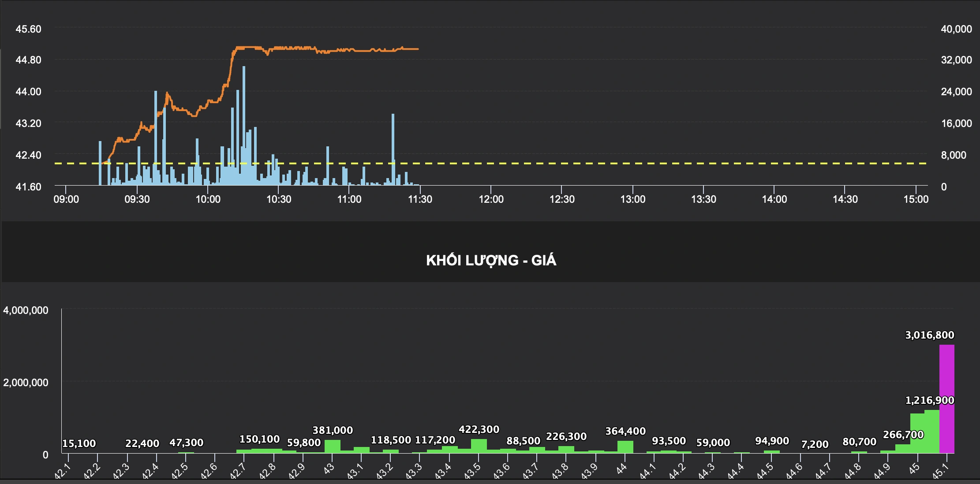
Task: Select the 226,300 volume label
Action: 566,436
